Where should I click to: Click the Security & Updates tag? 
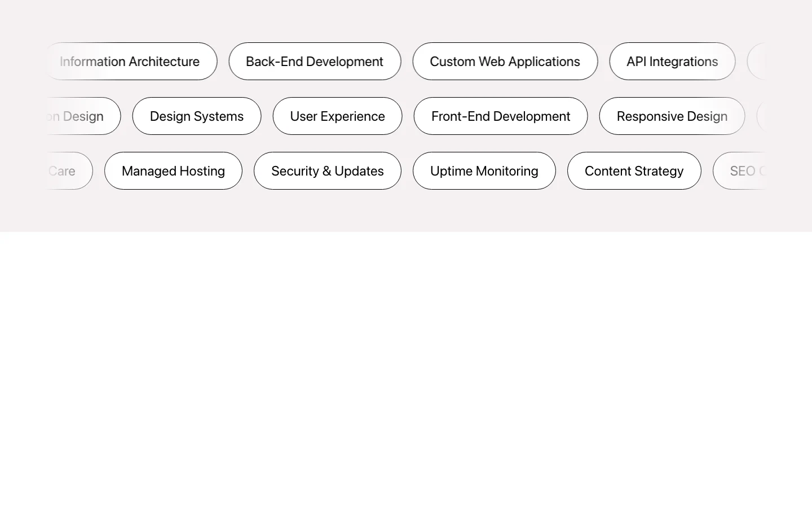(x=328, y=170)
